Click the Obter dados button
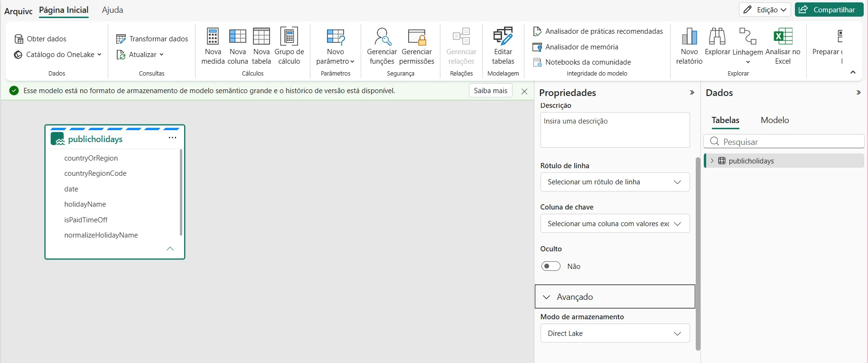 tap(40, 39)
